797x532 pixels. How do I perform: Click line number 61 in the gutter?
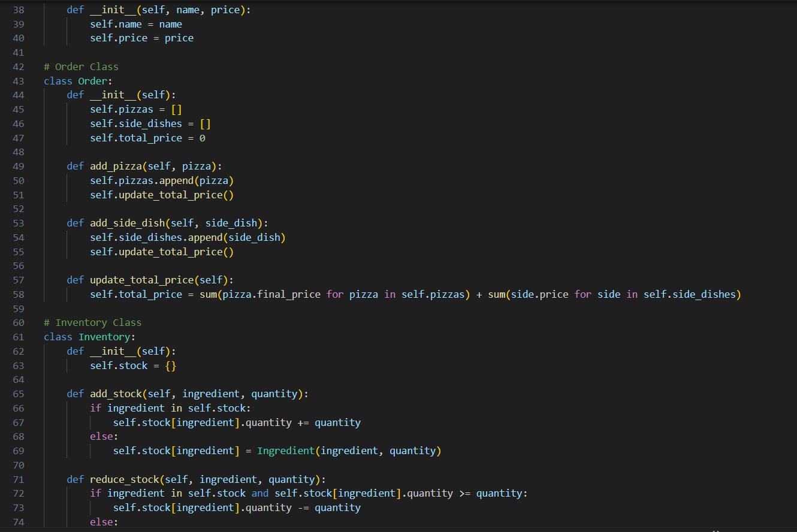(x=18, y=337)
